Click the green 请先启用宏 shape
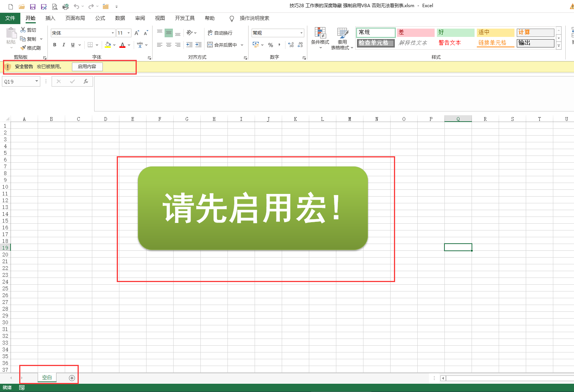Viewport: 574px width, 392px height. pyautogui.click(x=253, y=208)
